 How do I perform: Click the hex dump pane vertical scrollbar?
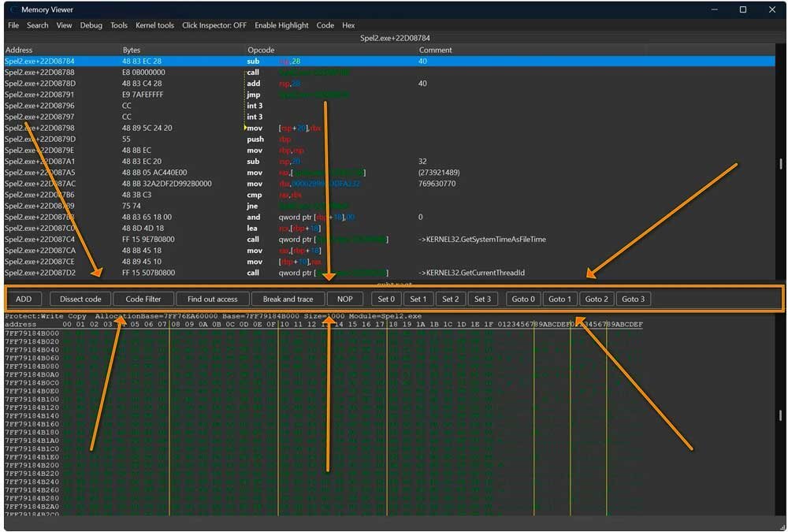(780, 415)
